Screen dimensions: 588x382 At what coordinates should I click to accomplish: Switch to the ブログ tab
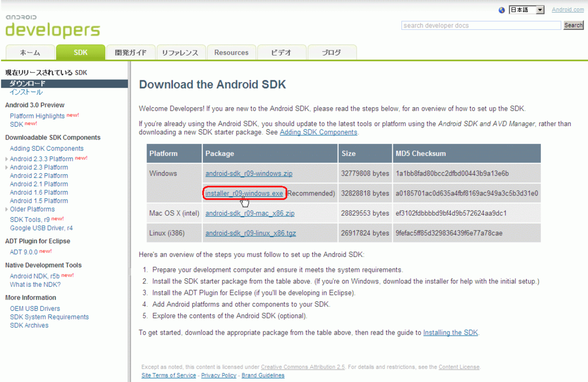coord(331,52)
